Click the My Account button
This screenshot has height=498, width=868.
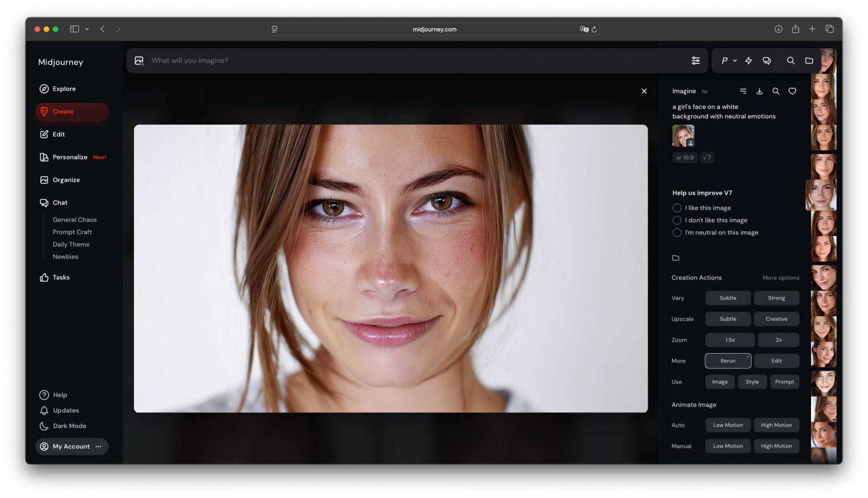72,446
